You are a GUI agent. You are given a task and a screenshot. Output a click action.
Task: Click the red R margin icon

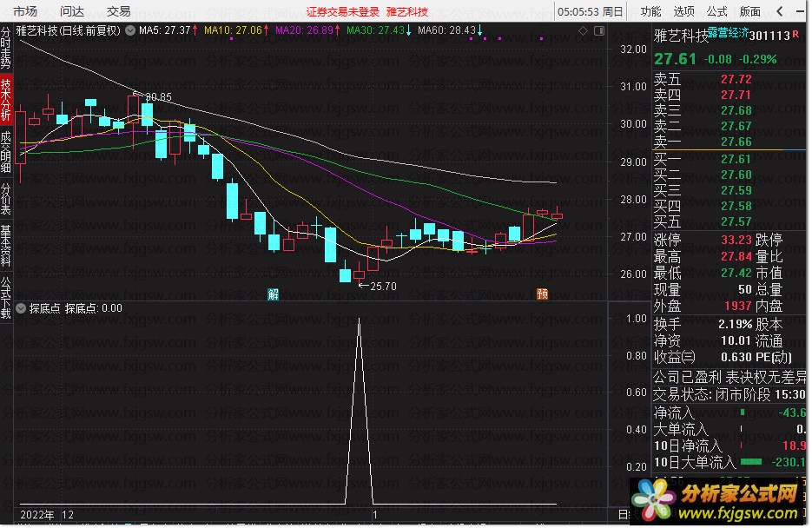pyautogui.click(x=796, y=34)
